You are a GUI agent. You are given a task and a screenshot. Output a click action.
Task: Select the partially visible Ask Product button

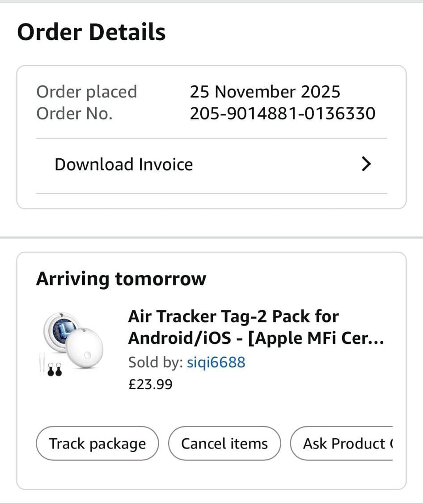point(342,444)
